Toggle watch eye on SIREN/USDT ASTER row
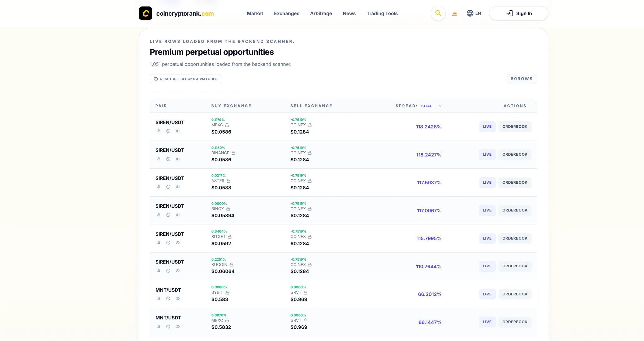The image size is (644, 341). 178,187
